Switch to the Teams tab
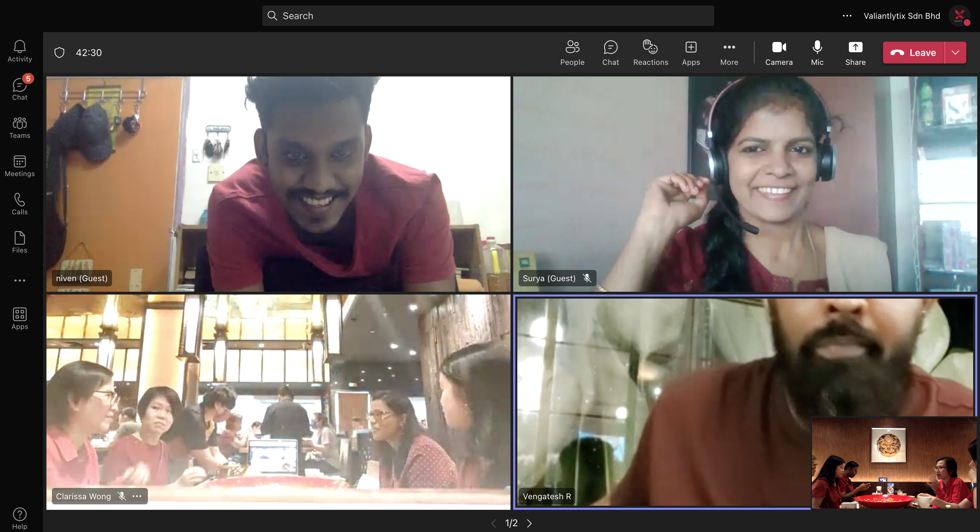 (19, 127)
